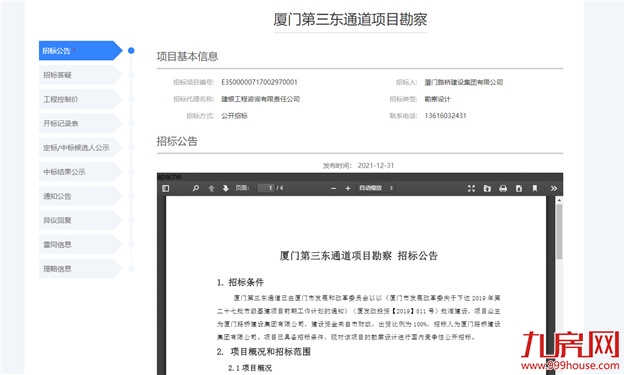Zoom in with the plus icon
625x375 pixels.
[348, 188]
